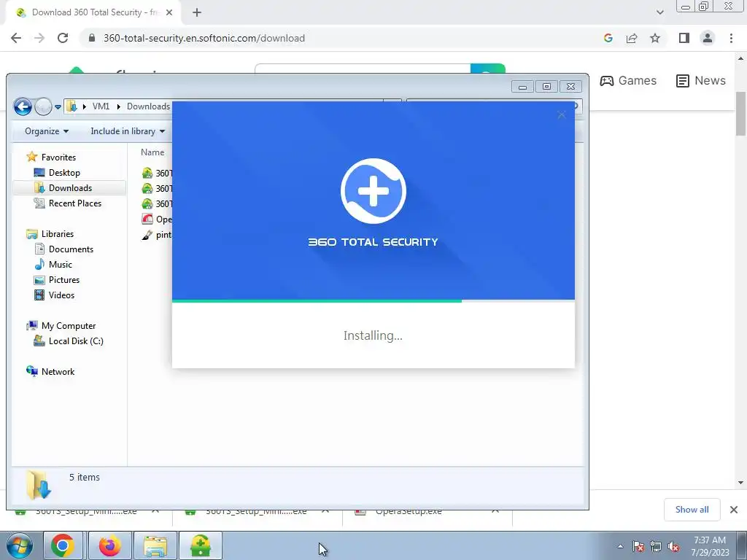Bookmark this page with the star
Screen dimensions: 747x560
tap(655, 38)
